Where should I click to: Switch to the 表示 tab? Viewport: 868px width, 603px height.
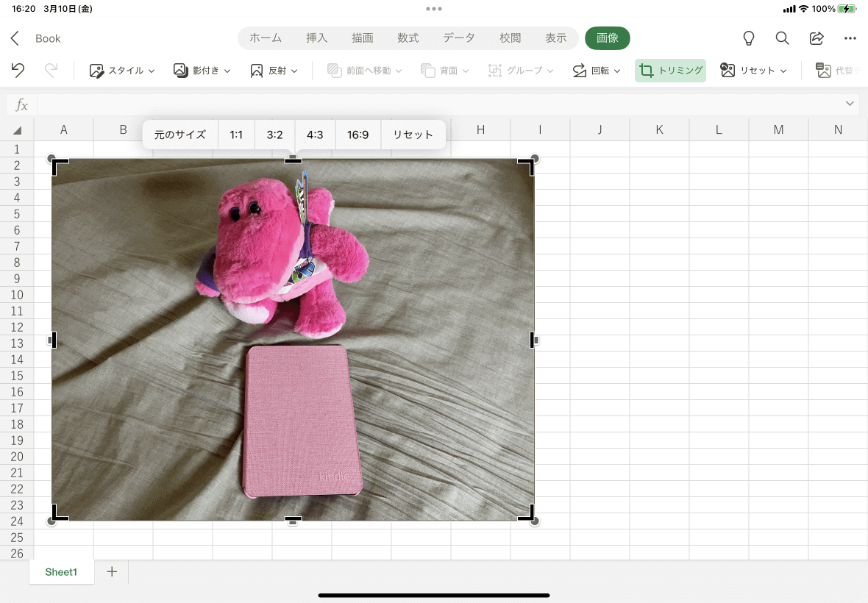556,38
